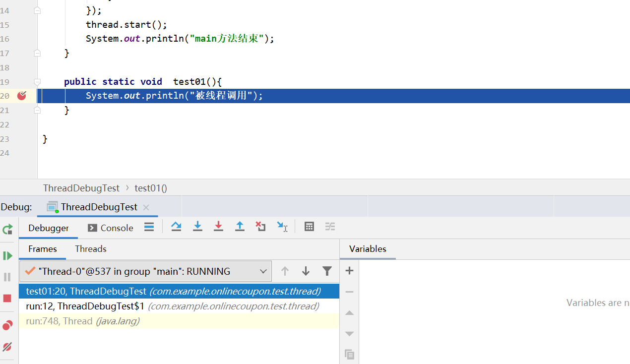Resume the program with green play icon
Viewport: 630px width, 364px height.
click(x=7, y=255)
